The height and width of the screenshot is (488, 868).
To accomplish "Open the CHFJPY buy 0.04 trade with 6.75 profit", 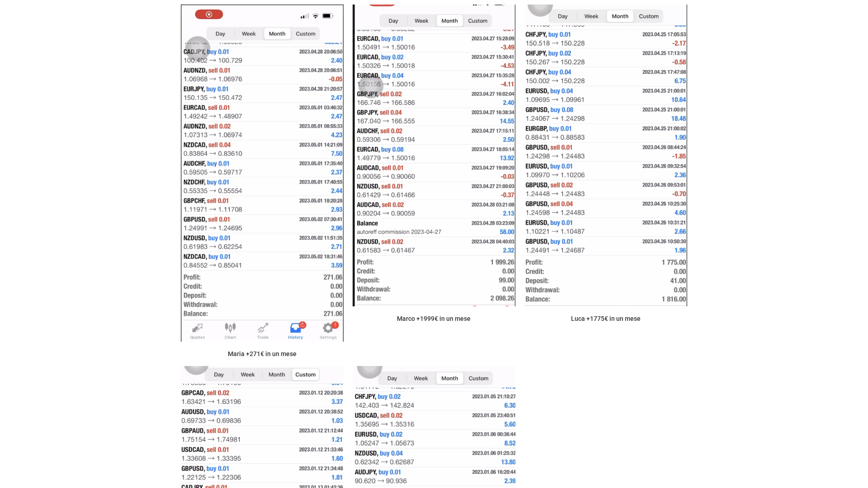I will 606,76.
